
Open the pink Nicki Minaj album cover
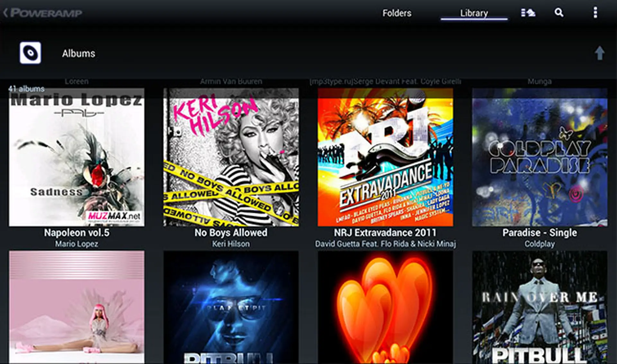pos(77,307)
